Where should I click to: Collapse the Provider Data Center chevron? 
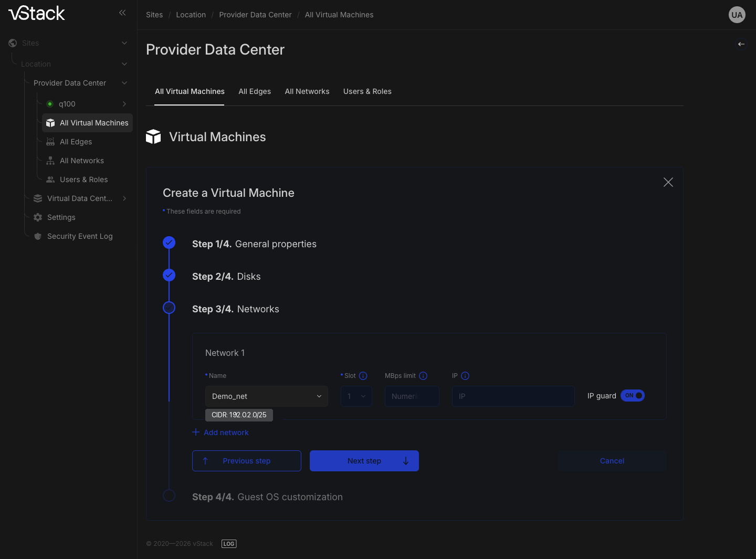(124, 83)
